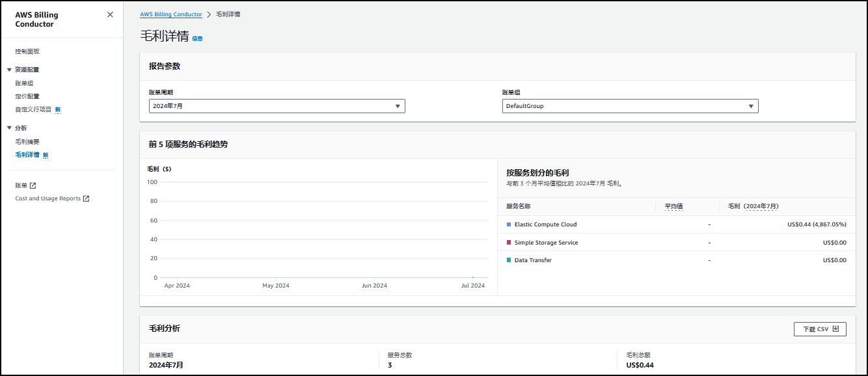
Task: Open the external 账单 link
Action: click(x=25, y=185)
